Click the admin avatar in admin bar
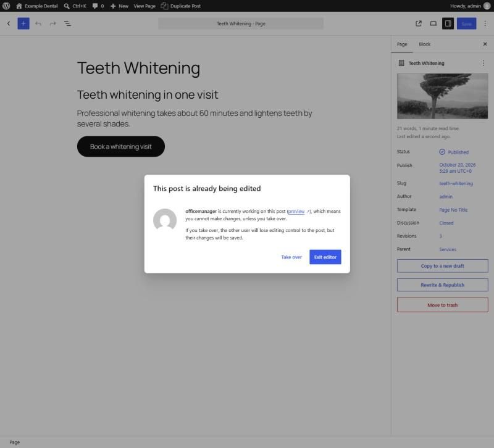 [487, 6]
